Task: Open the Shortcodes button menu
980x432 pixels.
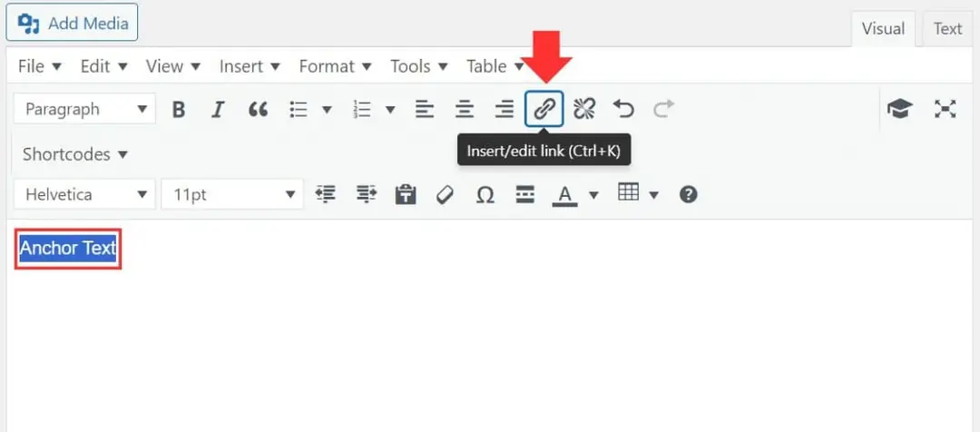Action: [x=75, y=154]
